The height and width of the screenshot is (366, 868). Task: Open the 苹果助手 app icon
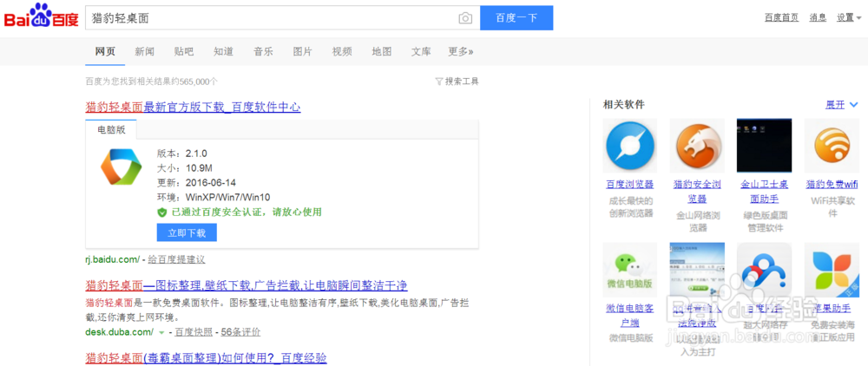pos(832,270)
